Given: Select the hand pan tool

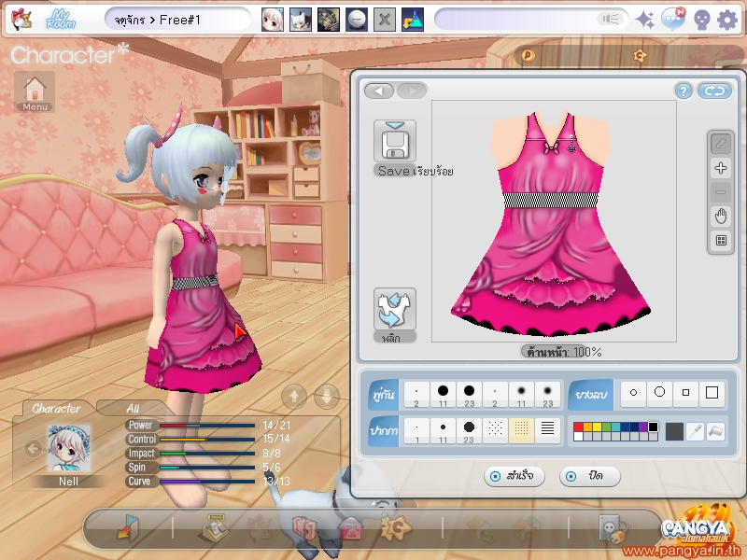Looking at the screenshot, I should tap(721, 217).
